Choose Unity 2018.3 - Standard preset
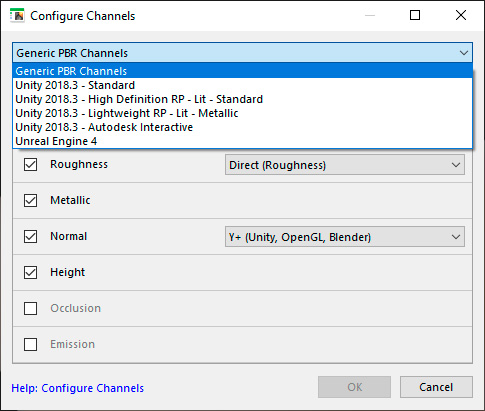485x411 pixels. click(x=242, y=85)
